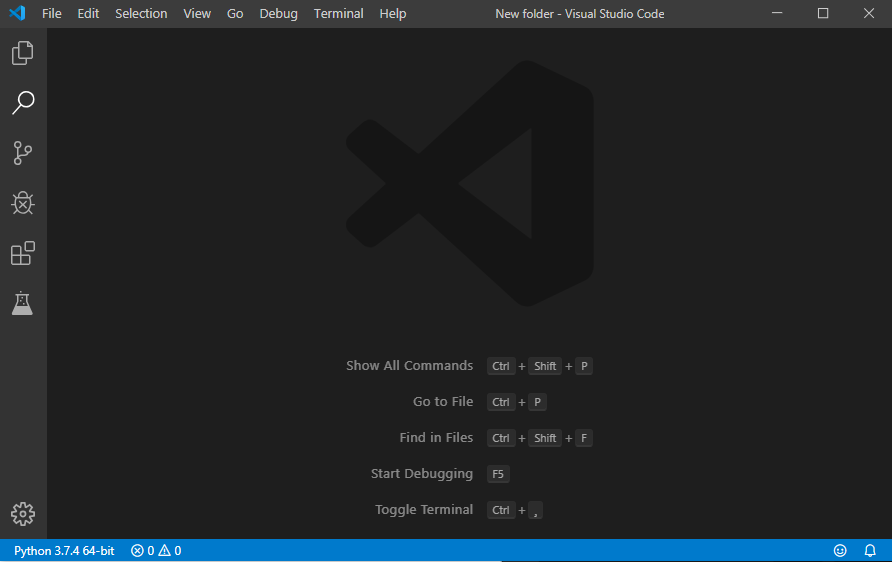Viewport: 892px width, 562px height.
Task: Click the F5 key hint
Action: click(498, 474)
